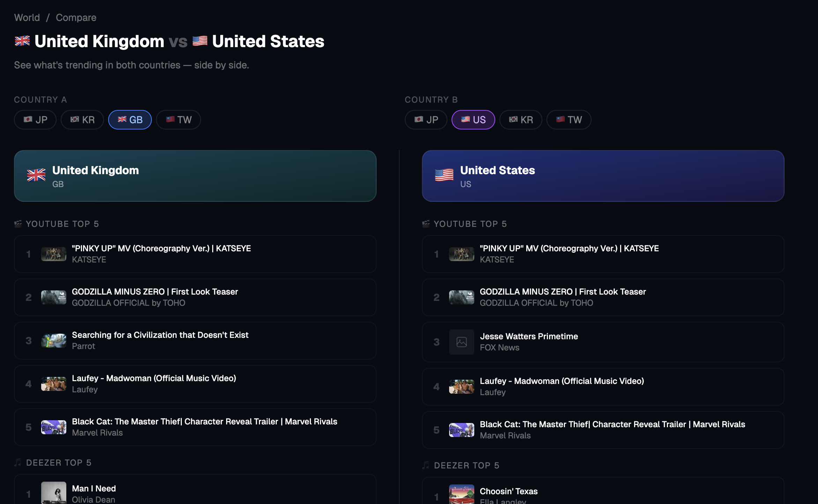Choose TW for Country B
The image size is (818, 504).
[569, 120]
